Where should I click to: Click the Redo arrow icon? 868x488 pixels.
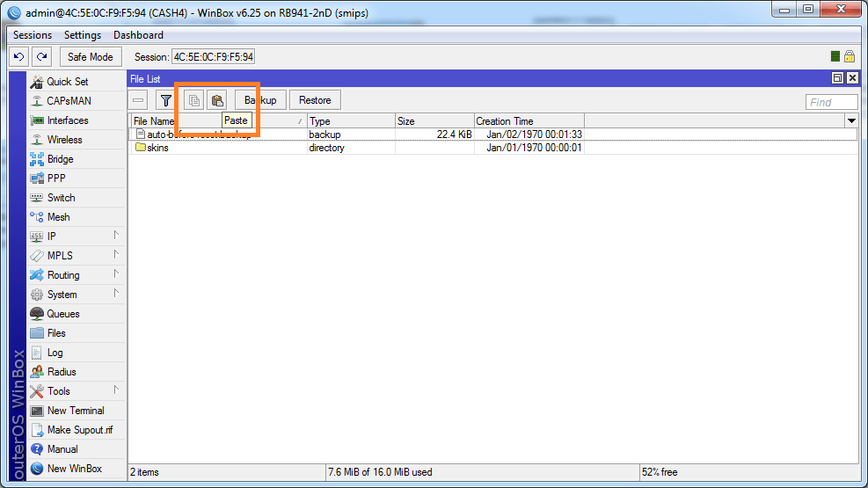41,57
